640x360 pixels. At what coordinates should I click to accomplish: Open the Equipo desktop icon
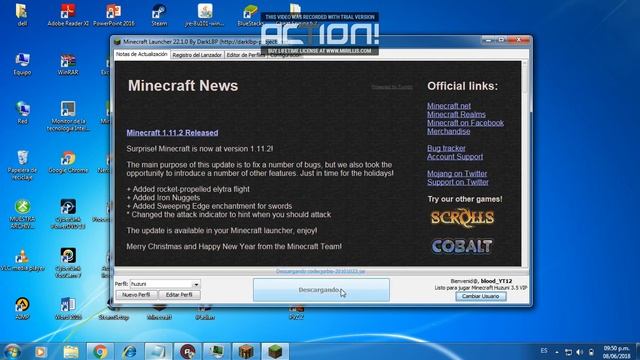tap(22, 64)
